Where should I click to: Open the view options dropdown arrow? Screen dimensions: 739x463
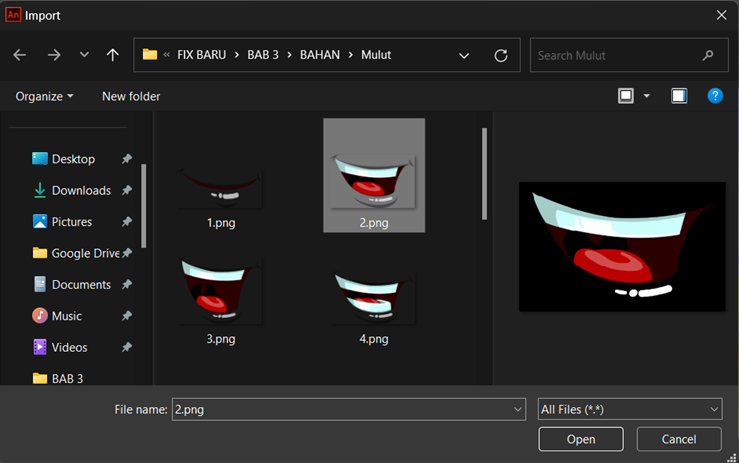(647, 96)
